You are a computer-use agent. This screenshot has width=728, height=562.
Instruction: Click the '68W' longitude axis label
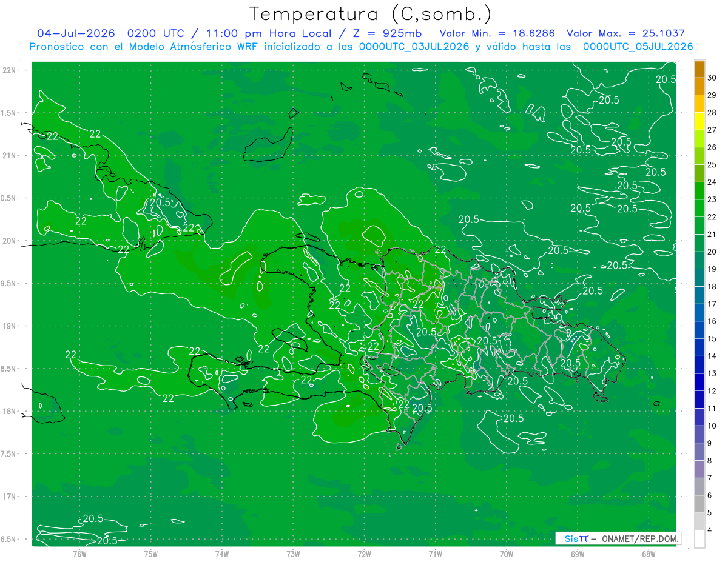pos(649,554)
